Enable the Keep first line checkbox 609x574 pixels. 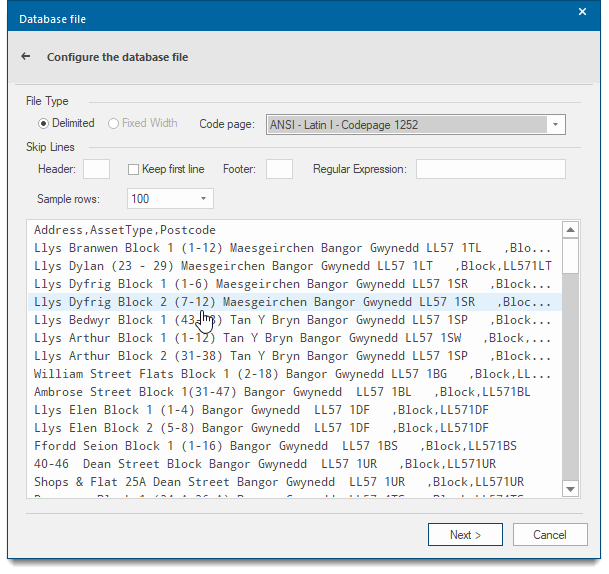tap(133, 169)
